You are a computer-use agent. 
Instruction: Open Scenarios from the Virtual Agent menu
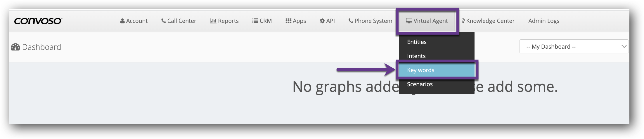coord(420,84)
